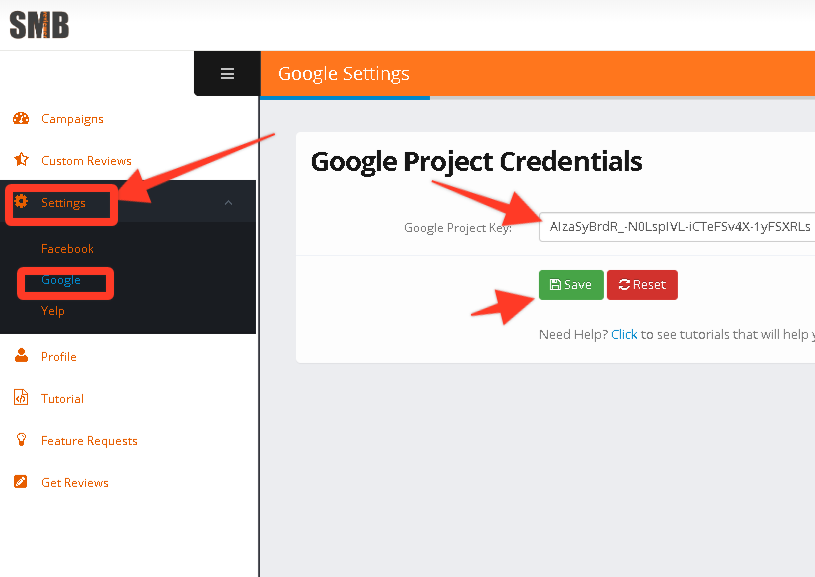Screen dimensions: 815x577
Task: Open Google settings submenu item
Action: pyautogui.click(x=61, y=280)
